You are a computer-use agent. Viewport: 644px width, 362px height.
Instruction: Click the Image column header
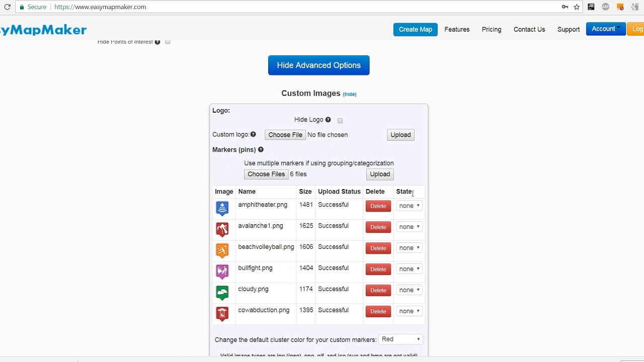pos(224,192)
